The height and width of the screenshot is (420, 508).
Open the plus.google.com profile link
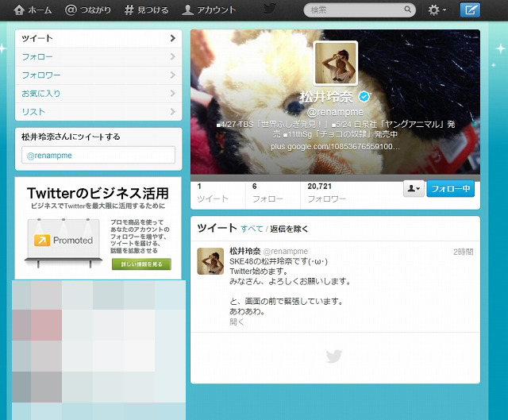pos(335,147)
